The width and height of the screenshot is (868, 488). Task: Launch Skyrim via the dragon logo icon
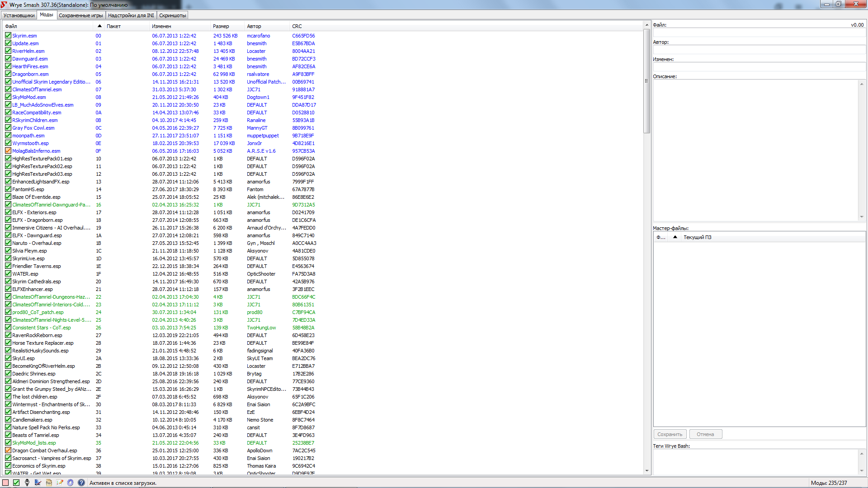(27, 483)
